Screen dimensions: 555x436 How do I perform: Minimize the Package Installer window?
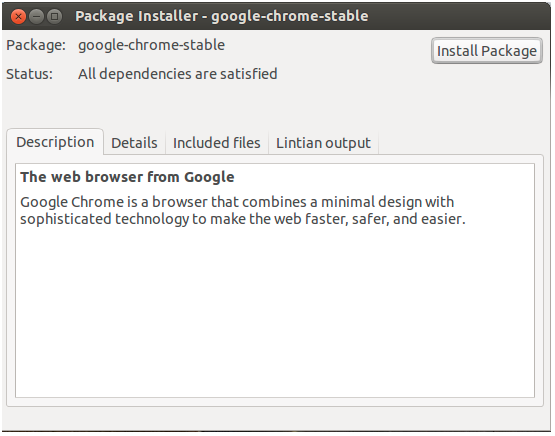(36, 16)
